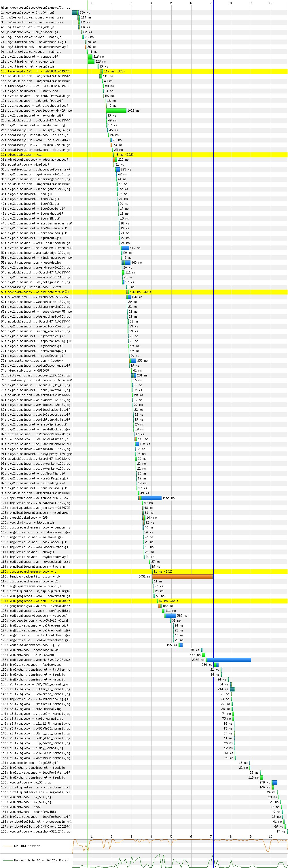Select row 38: img2.timeinc.net - rss.gif
288x868 pixels.
(144, 194)
